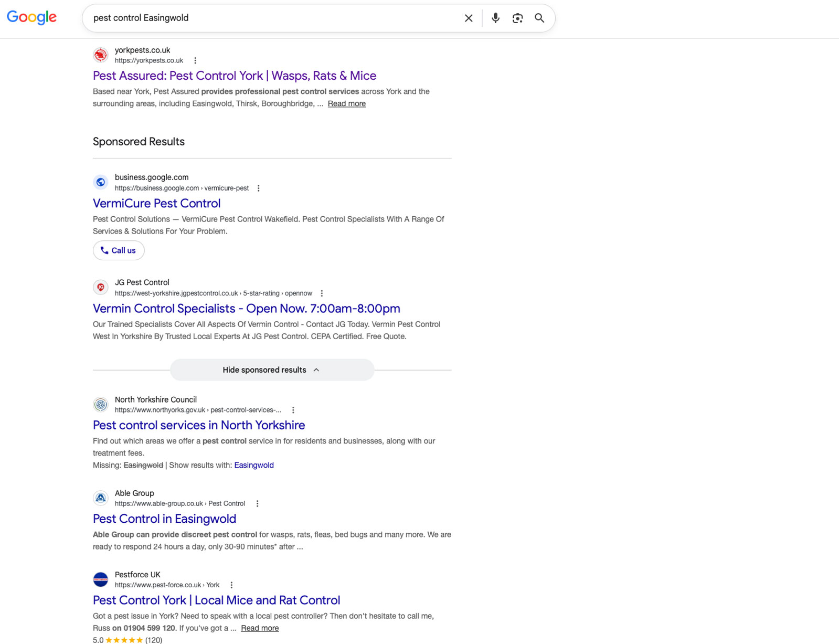Click the magnifying glass search icon
Screen dimensions: 839x644
539,18
